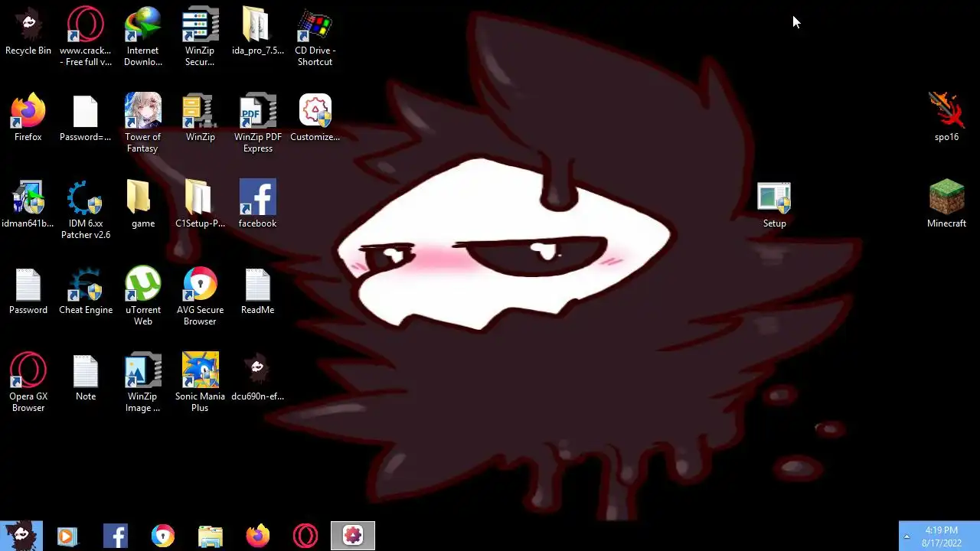Open AVG Secure Browser on taskbar
This screenshot has width=980, height=551.
click(x=163, y=536)
